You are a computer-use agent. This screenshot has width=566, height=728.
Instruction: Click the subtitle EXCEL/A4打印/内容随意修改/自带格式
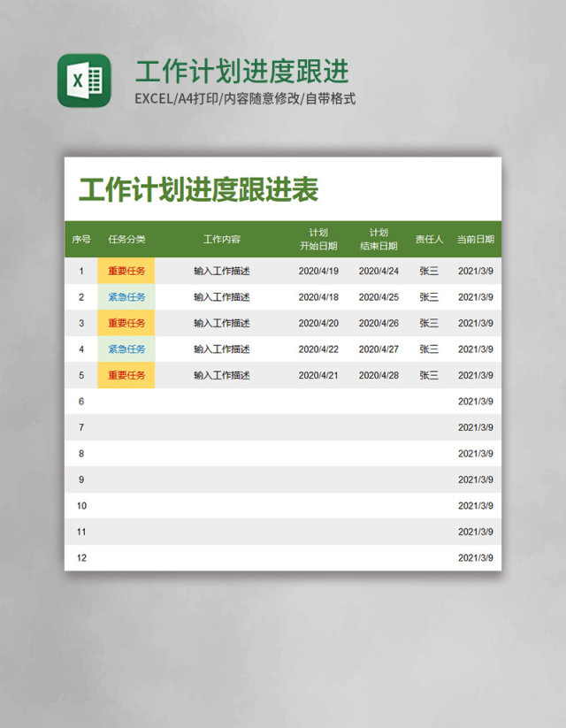(x=245, y=98)
